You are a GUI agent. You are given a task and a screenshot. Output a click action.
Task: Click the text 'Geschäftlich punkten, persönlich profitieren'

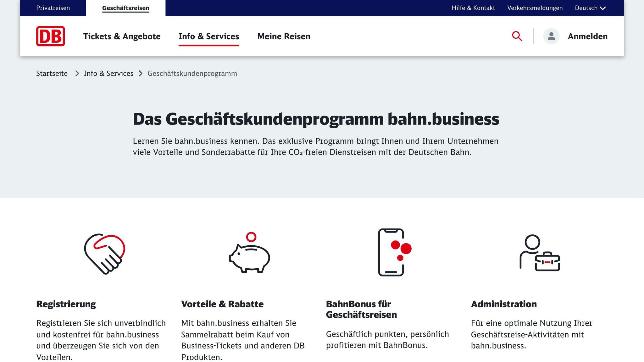387,339
